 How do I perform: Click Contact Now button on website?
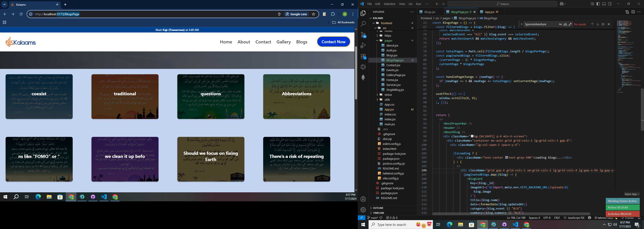coord(333,42)
